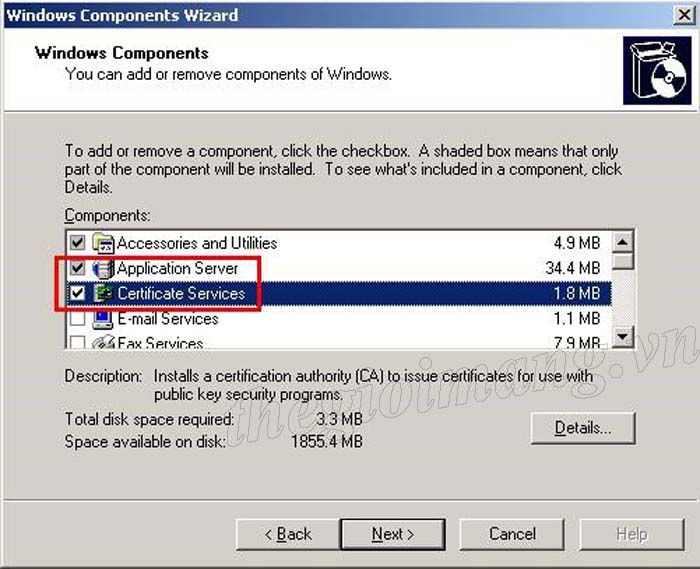Screen dimensions: 700x569
Task: Select the E-mail Services row
Action: 338,319
